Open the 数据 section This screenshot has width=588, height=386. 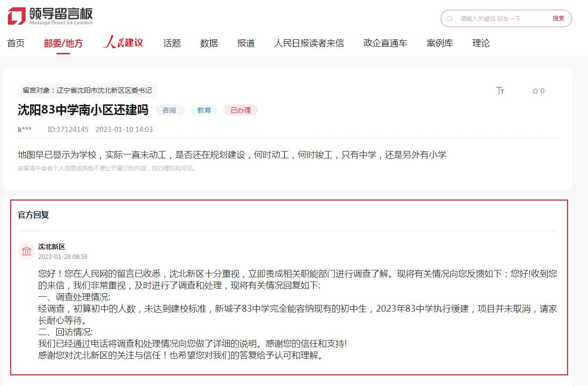point(209,43)
